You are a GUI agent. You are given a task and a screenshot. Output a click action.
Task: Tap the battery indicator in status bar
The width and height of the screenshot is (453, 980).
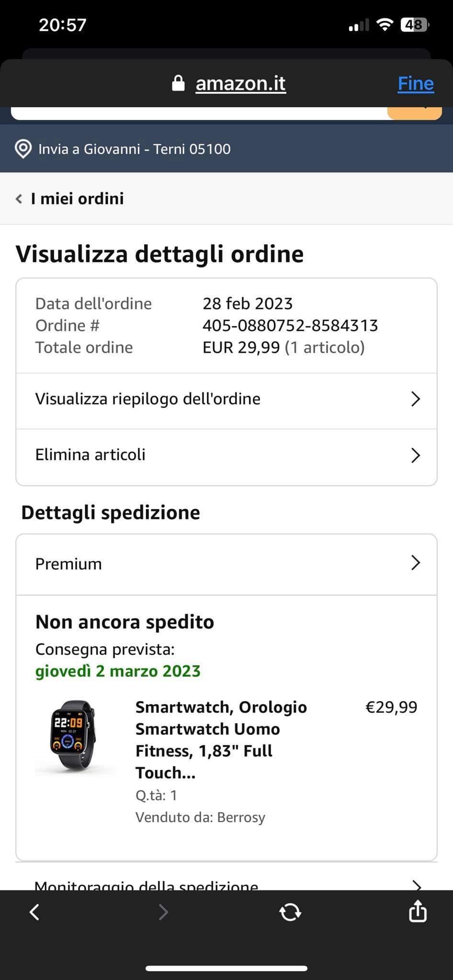point(415,24)
